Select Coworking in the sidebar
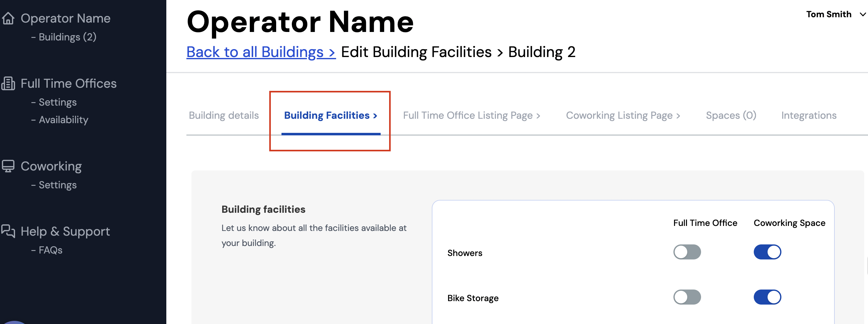868x324 pixels. [51, 166]
